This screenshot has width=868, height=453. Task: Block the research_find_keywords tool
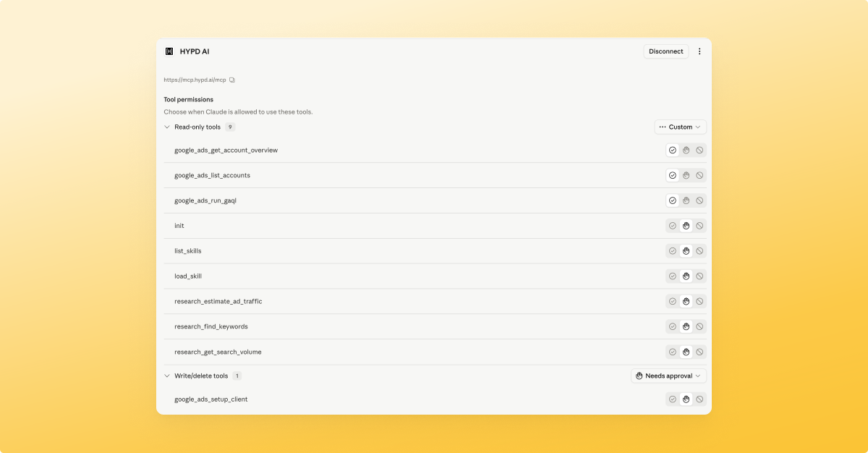699,326
